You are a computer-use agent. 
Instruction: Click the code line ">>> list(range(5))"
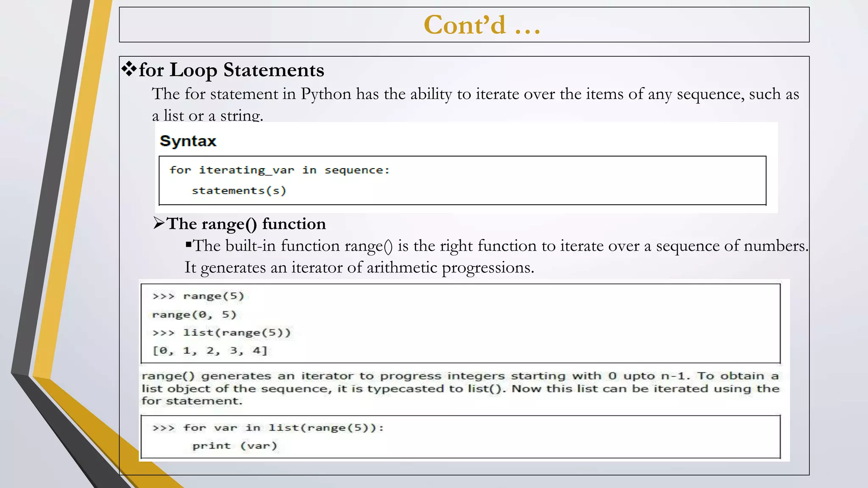pos(222,333)
